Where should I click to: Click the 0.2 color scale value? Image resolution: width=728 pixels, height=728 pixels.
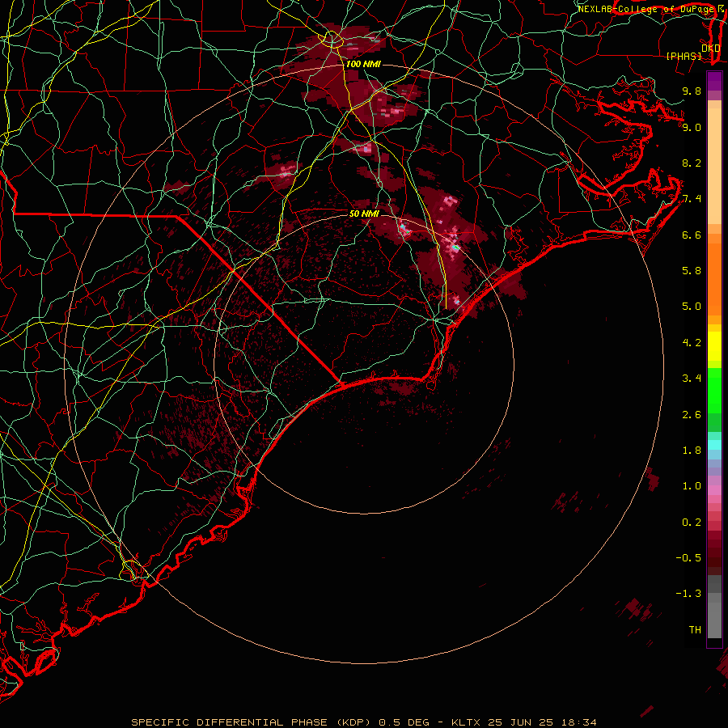coord(692,523)
